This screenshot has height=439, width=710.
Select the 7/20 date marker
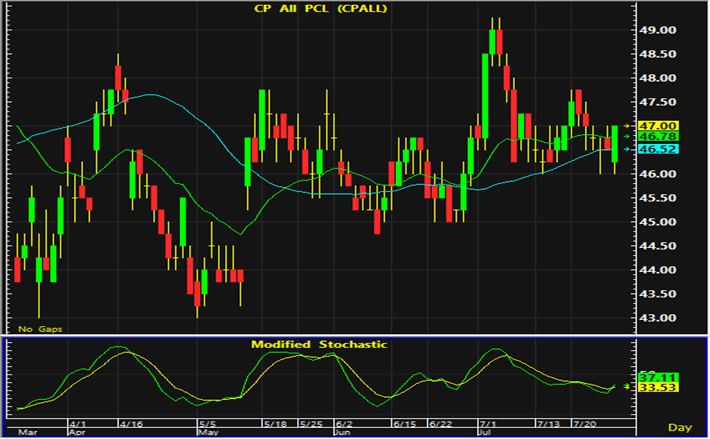click(x=584, y=424)
